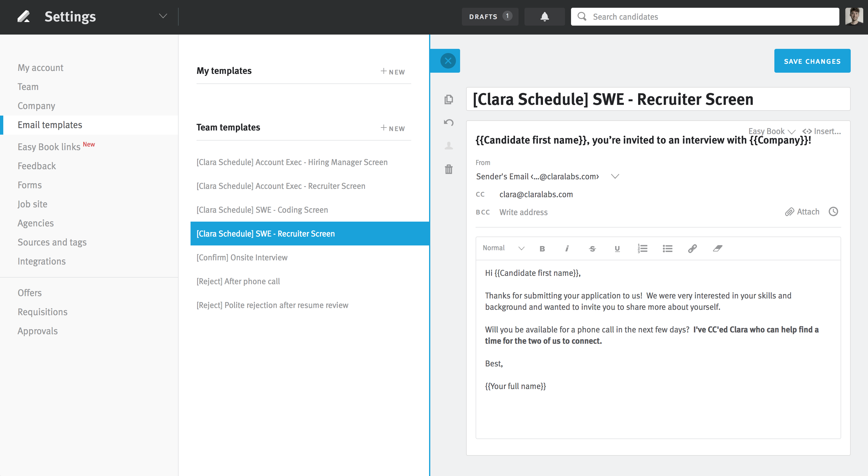Toggle underline formatting in the editor
The height and width of the screenshot is (476, 868).
[617, 248]
